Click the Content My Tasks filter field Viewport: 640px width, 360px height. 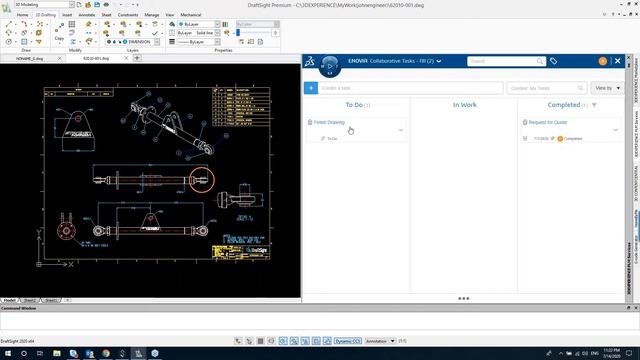tap(547, 88)
